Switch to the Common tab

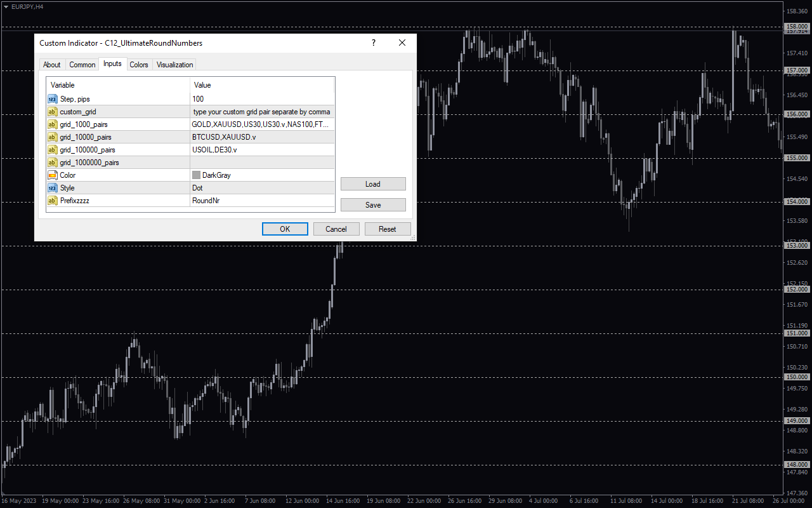[82, 65]
